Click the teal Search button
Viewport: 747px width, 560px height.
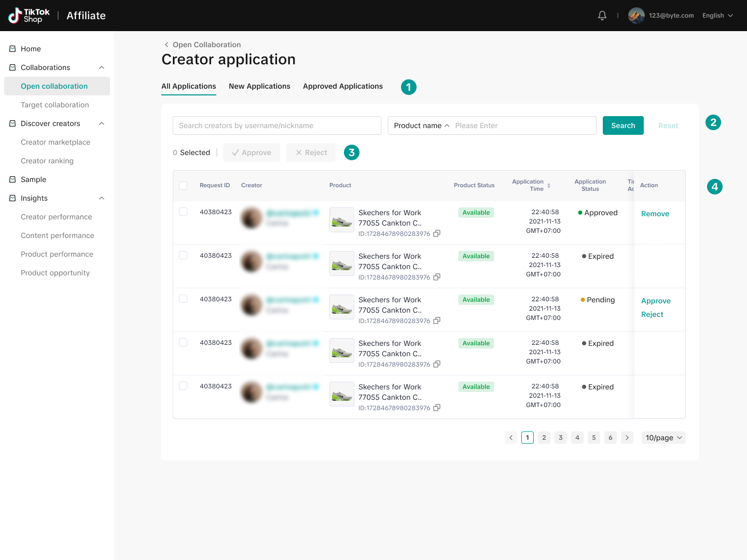tap(623, 125)
